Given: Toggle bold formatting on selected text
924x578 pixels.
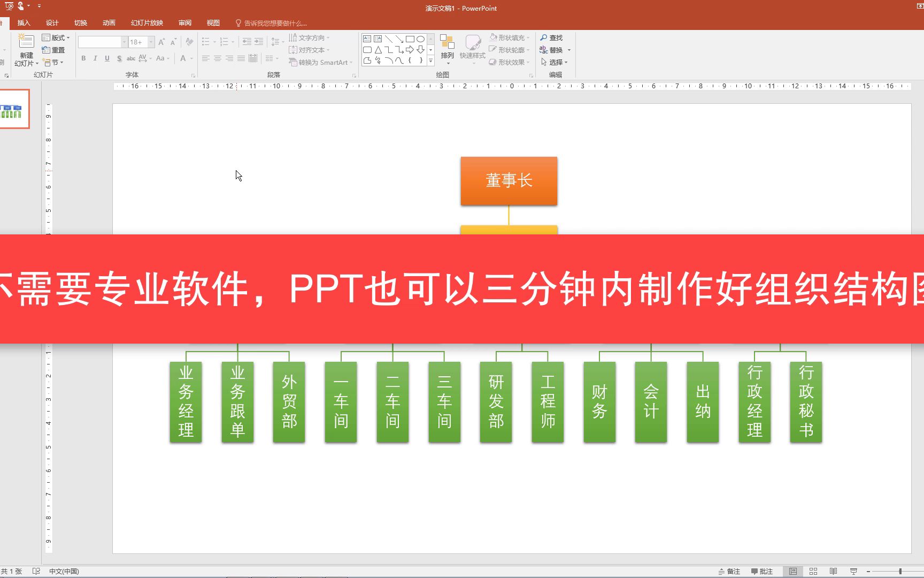Looking at the screenshot, I should coord(83,58).
